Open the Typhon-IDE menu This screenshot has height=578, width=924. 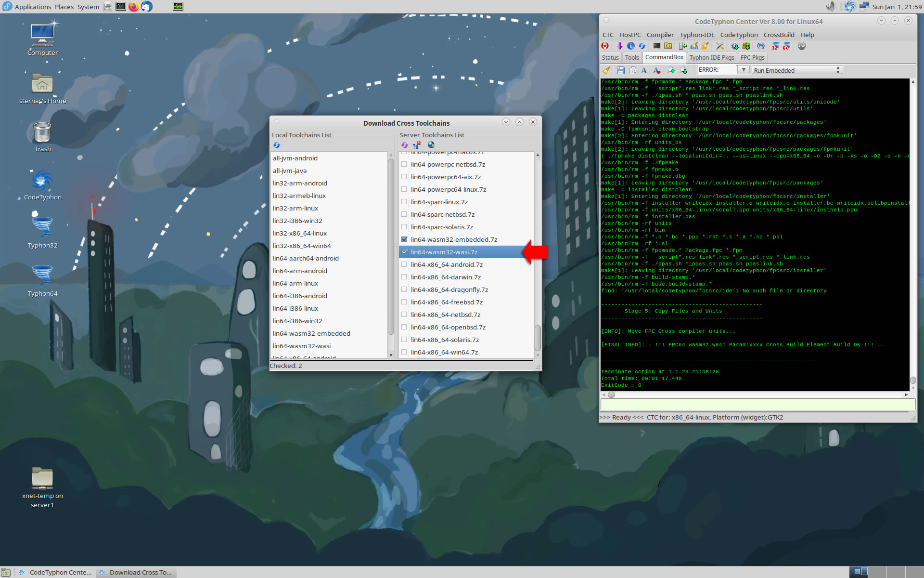coord(697,35)
